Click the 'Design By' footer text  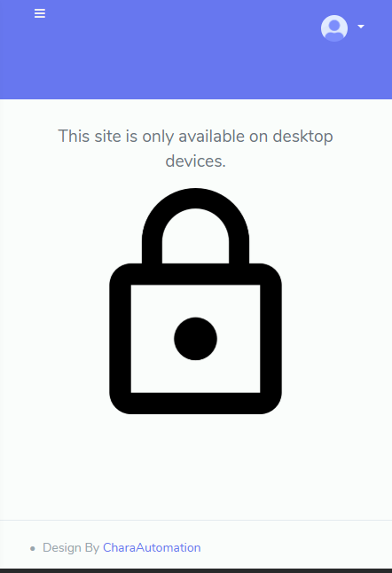[71, 547]
